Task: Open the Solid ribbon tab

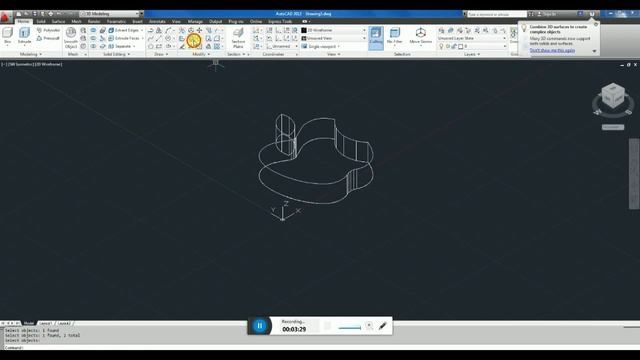Action: [x=41, y=21]
